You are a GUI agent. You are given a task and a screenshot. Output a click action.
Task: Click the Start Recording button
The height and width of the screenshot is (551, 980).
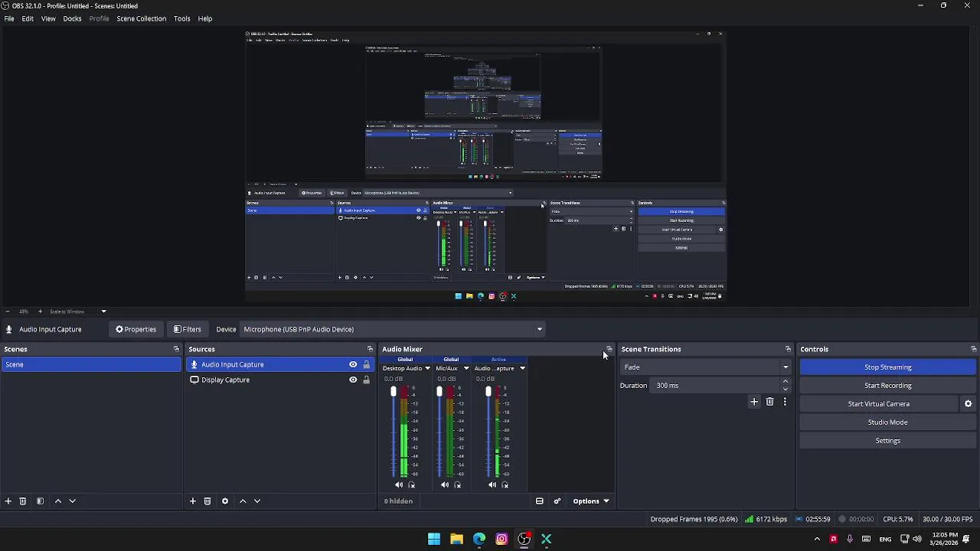coord(888,386)
